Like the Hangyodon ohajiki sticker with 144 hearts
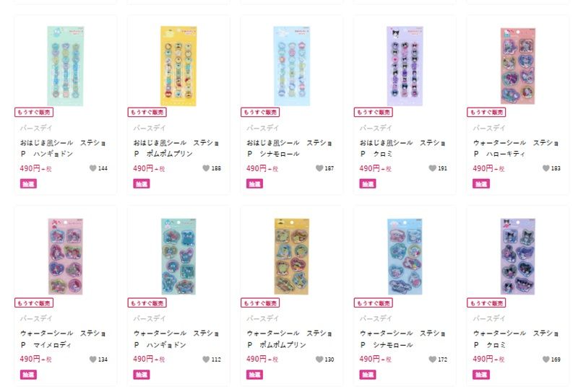Image resolution: width=578 pixels, height=392 pixels. pos(93,168)
